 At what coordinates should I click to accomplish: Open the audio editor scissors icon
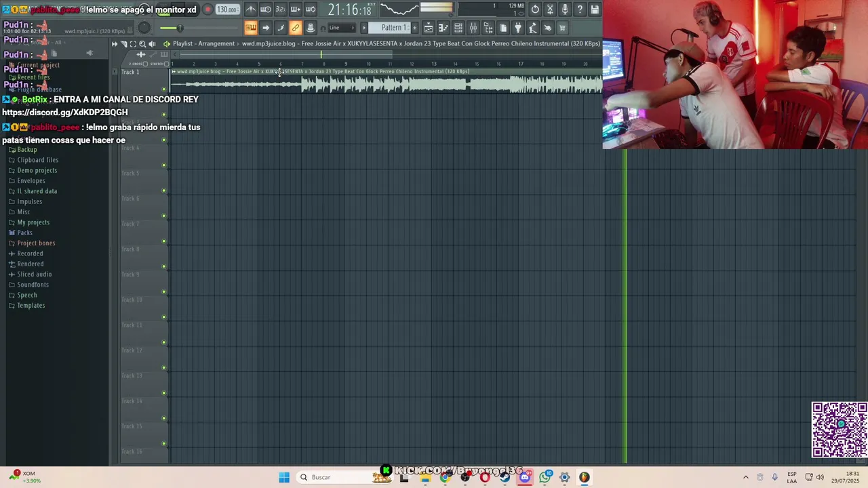(x=550, y=9)
